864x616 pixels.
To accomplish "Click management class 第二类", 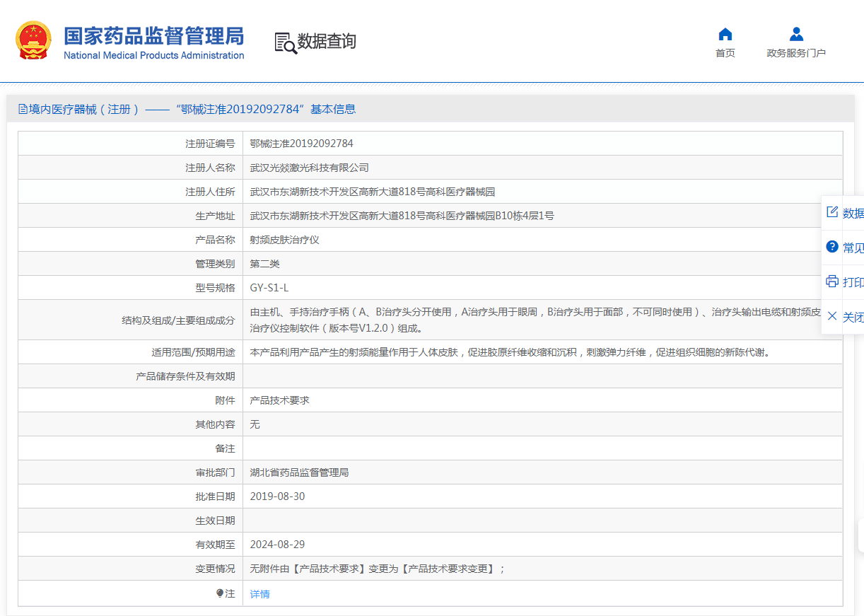I will pos(265,264).
